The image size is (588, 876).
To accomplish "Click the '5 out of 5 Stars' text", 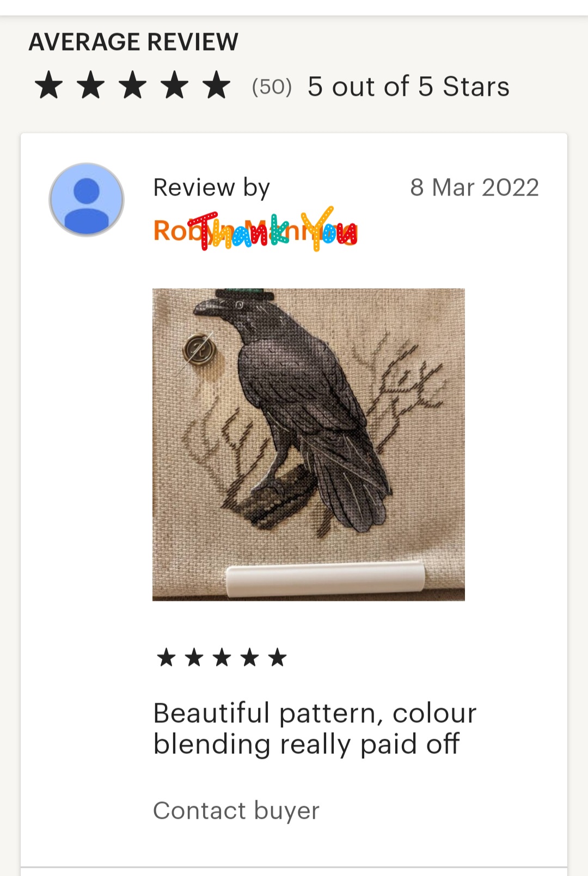I will point(408,87).
